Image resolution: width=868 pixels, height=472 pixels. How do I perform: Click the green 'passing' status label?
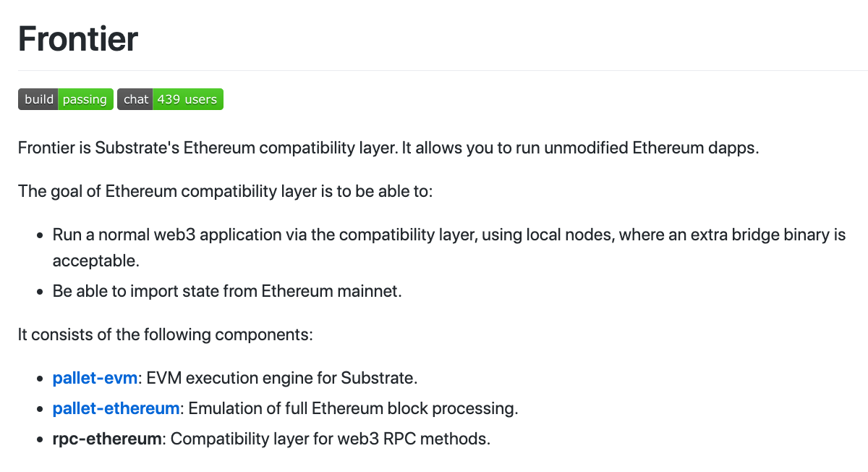pos(85,99)
